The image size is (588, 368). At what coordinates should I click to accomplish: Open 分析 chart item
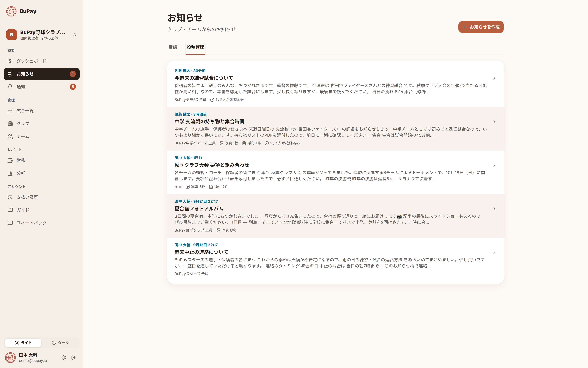pos(41,173)
